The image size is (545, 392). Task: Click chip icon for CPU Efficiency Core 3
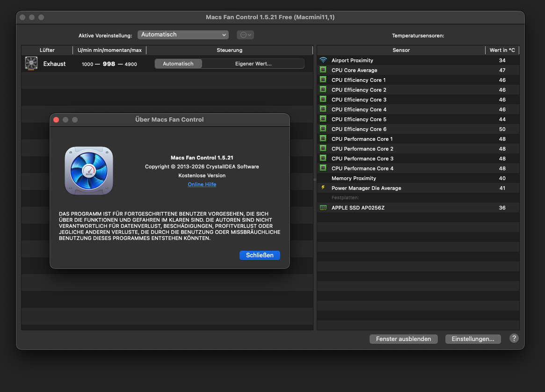pos(323,99)
